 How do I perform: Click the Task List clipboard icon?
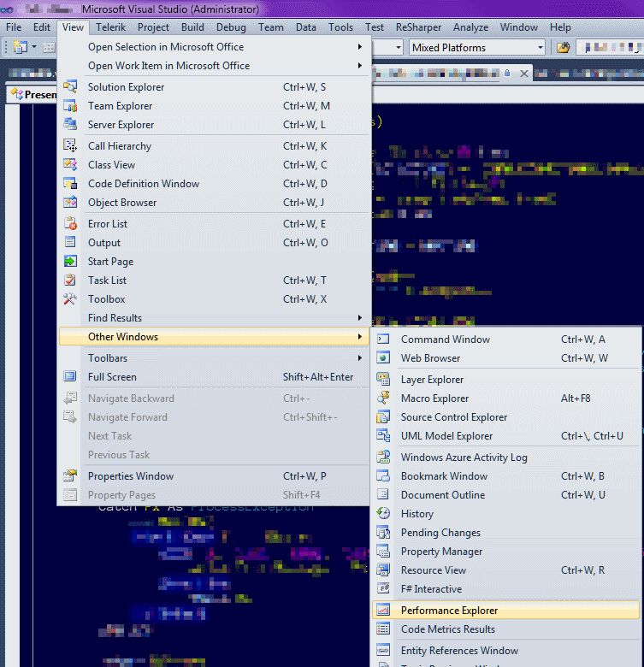70,280
